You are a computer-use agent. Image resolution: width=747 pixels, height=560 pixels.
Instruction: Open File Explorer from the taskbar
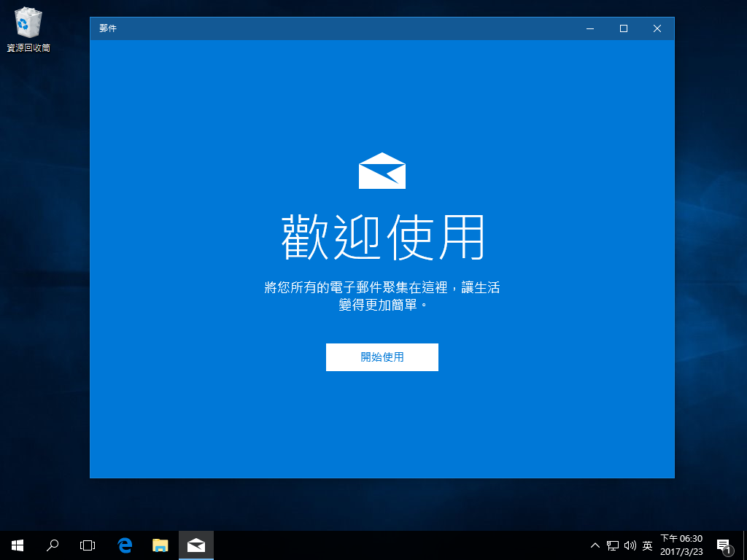(160, 545)
